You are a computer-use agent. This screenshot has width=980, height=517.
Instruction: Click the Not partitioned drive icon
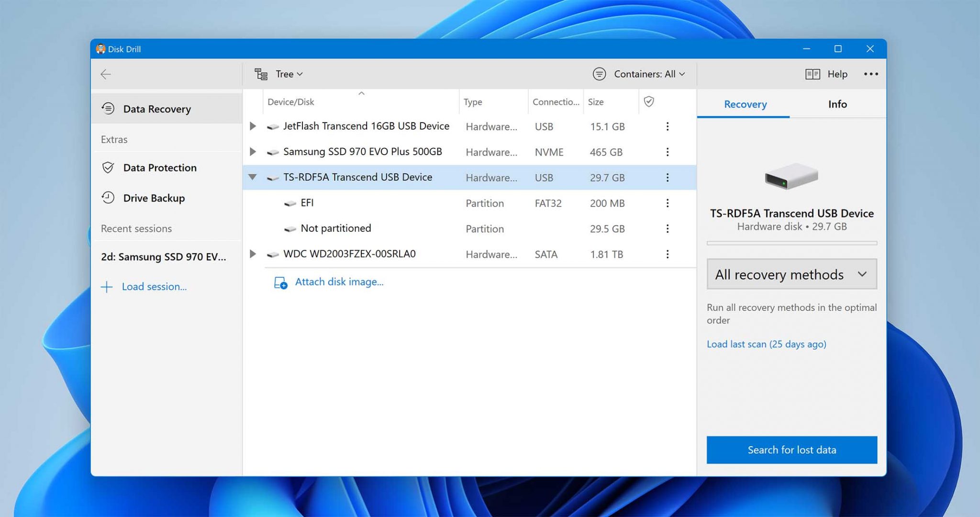(290, 229)
